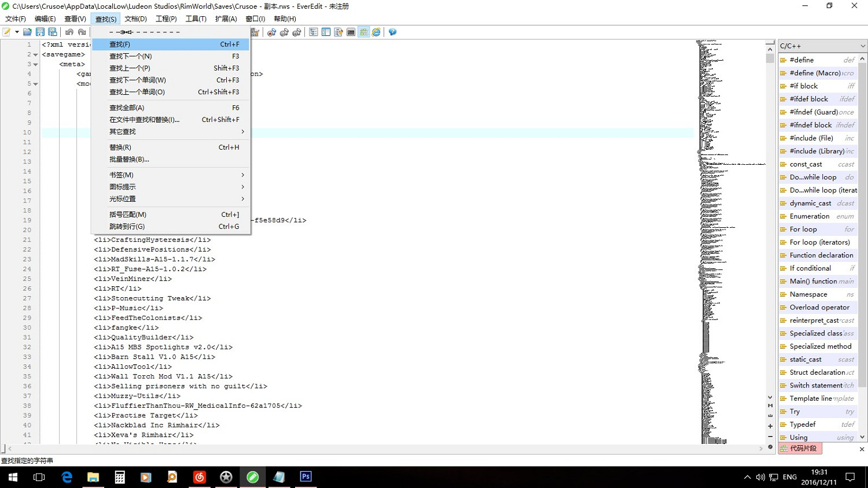Click the Open folder toolbar icon
Screen dimensions: 868x488
(x=27, y=32)
